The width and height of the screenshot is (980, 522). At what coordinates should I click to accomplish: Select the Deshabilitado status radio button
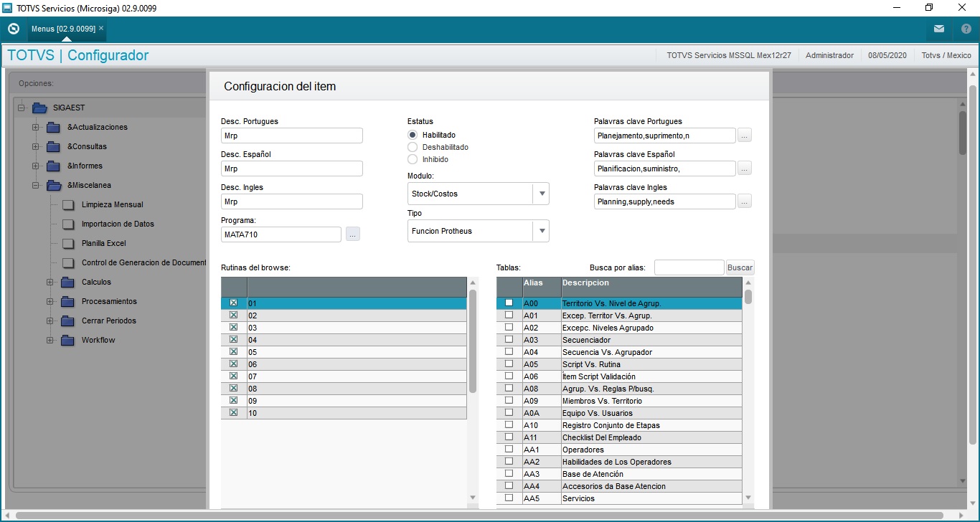[x=413, y=147]
